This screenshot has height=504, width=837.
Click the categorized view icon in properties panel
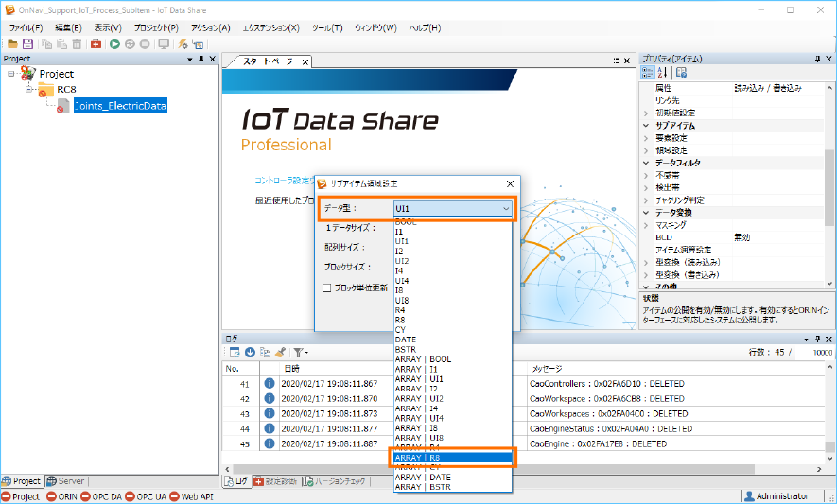click(x=648, y=73)
